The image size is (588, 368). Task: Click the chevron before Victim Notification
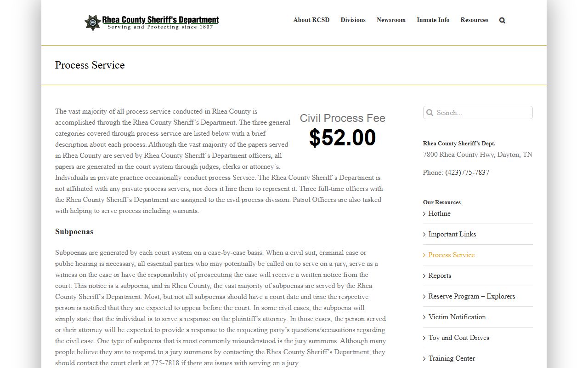tap(424, 317)
